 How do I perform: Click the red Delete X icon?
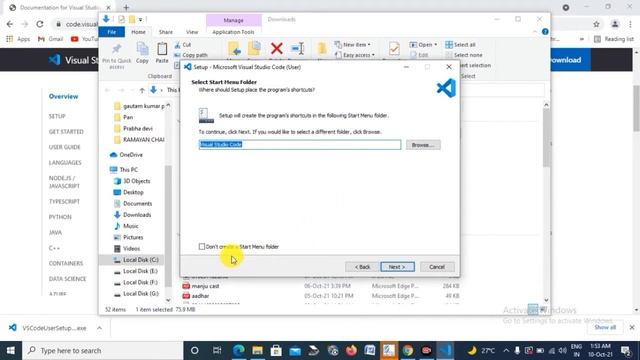pyautogui.click(x=276, y=49)
